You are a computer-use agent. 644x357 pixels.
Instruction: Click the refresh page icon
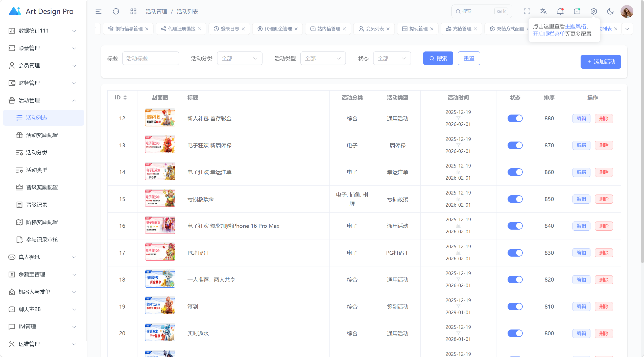(x=116, y=11)
